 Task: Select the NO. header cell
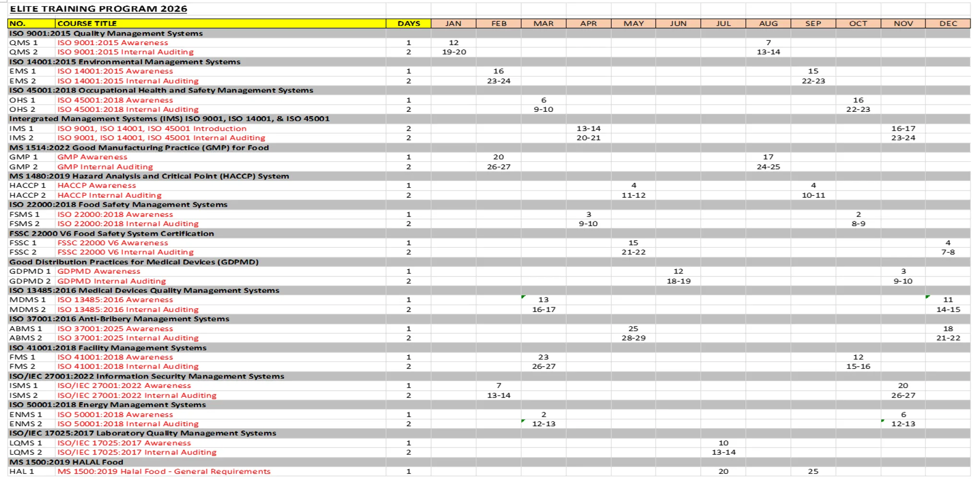tap(32, 23)
